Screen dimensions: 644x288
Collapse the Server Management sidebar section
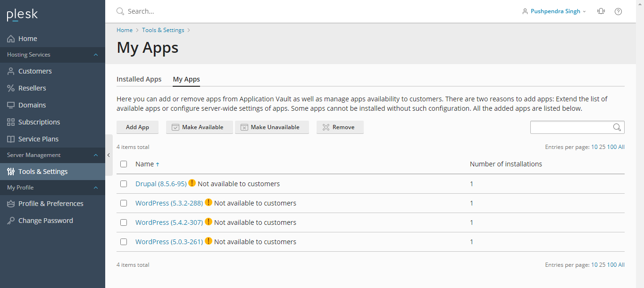click(x=96, y=155)
